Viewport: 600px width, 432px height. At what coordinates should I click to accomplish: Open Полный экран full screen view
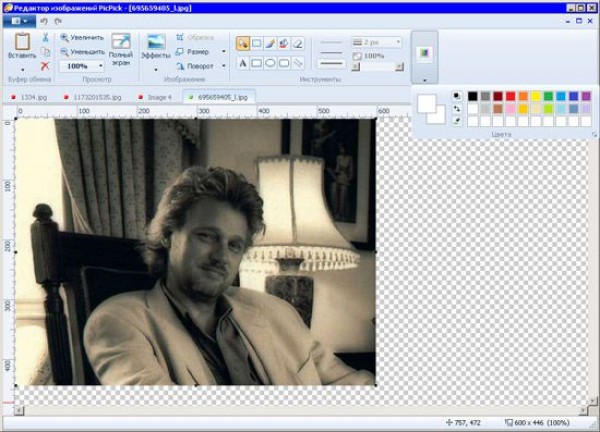[121, 49]
